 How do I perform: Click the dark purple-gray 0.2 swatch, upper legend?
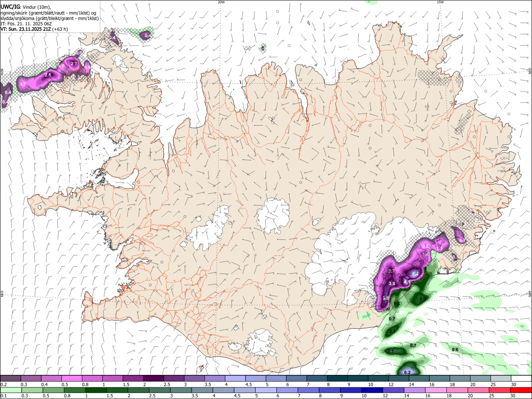[x=10, y=379]
